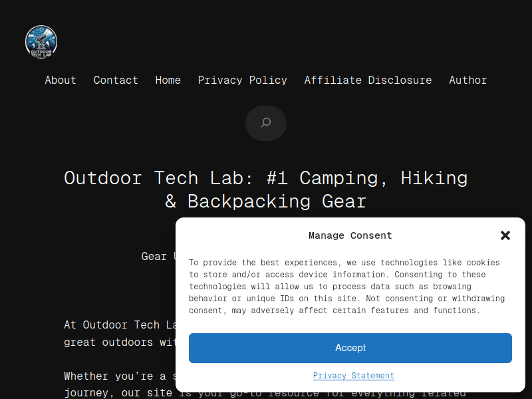The height and width of the screenshot is (399, 532).
Task: Click the round search button above the title
Action: pos(266,123)
